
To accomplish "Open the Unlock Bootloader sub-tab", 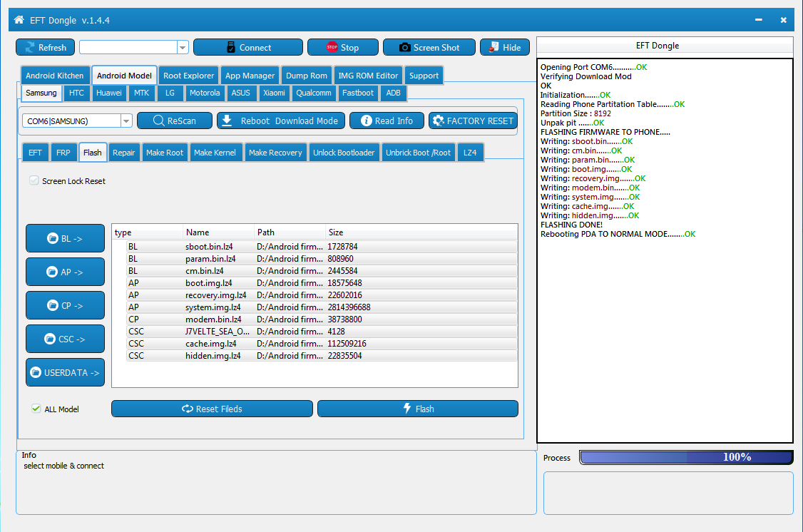I will click(344, 153).
